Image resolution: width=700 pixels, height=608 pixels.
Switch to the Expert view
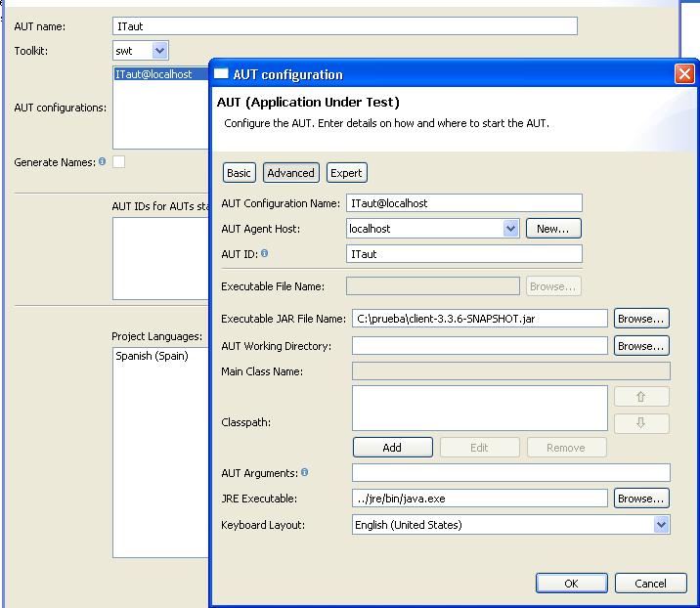tap(346, 173)
